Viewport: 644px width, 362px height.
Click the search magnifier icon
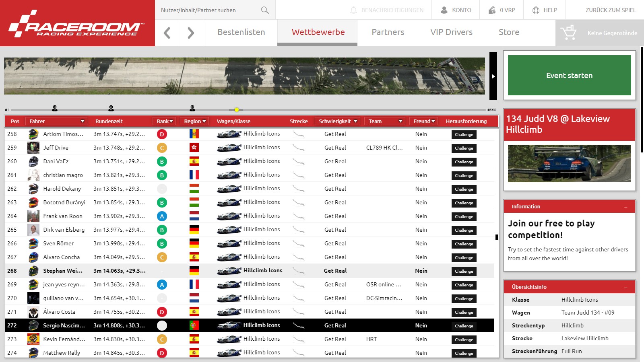[x=264, y=10]
